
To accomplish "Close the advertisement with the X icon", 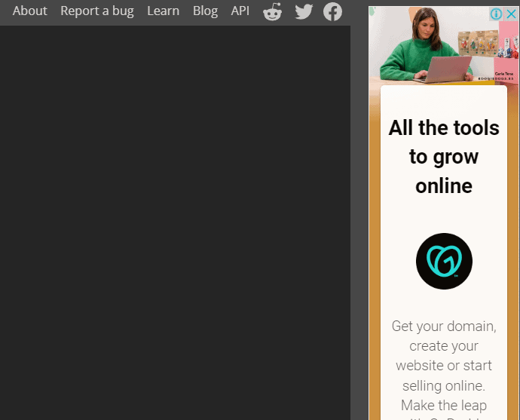I will pyautogui.click(x=511, y=14).
